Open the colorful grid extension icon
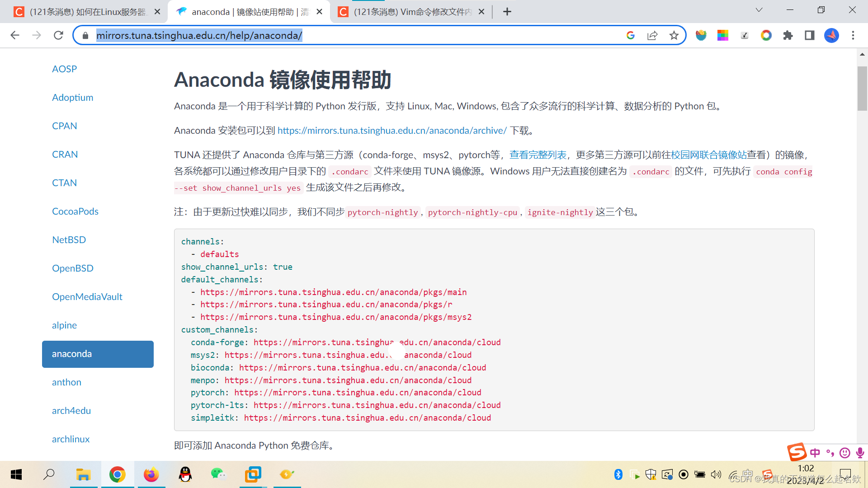The image size is (868, 488). (x=723, y=35)
